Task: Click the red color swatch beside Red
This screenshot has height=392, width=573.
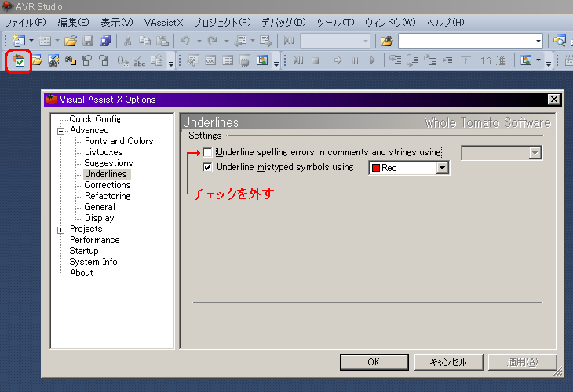Action: click(376, 168)
